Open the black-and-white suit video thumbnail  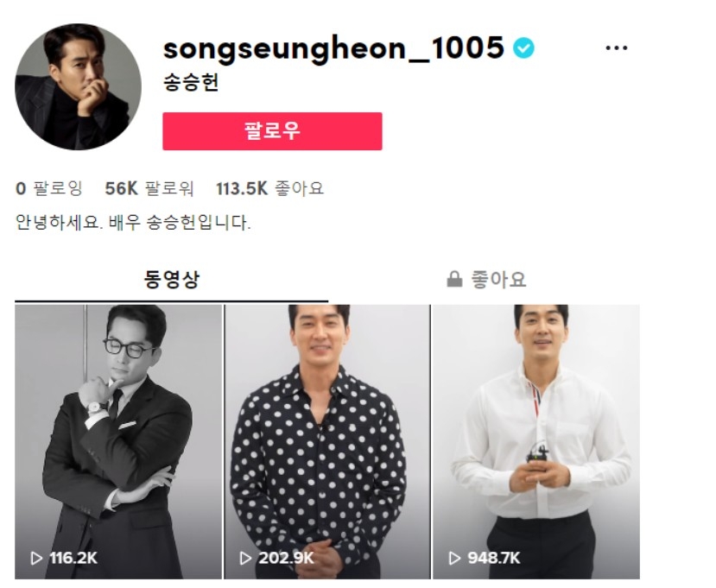(118, 442)
